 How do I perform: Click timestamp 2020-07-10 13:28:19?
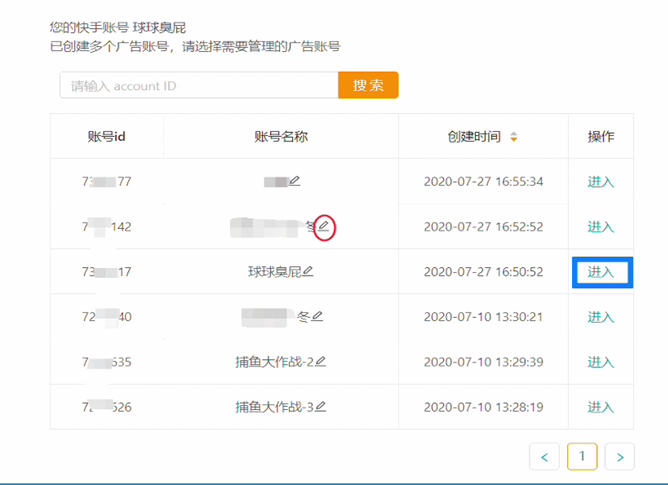coord(484,407)
